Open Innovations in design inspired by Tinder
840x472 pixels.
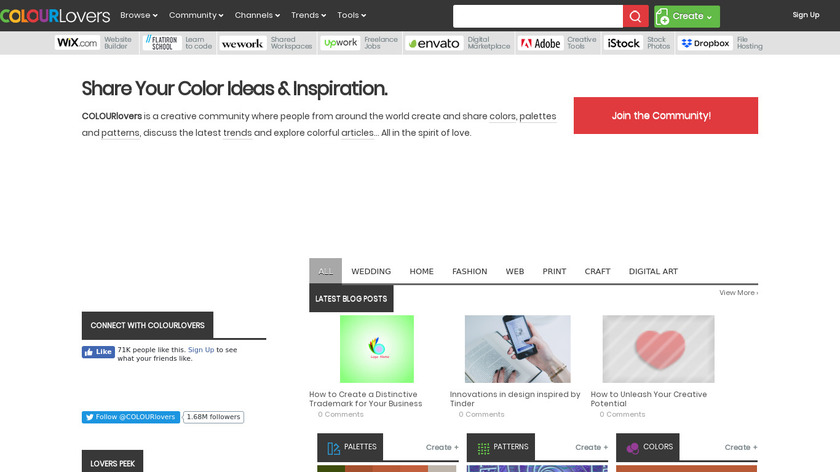(x=515, y=399)
